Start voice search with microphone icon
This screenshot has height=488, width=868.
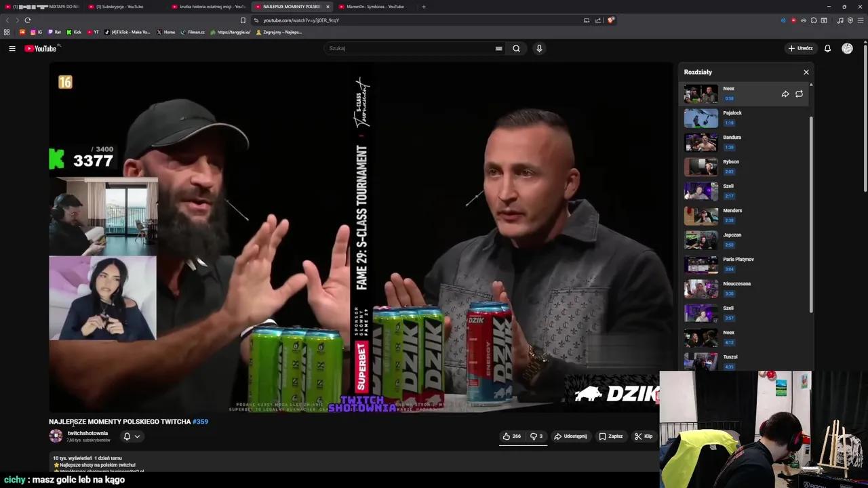point(539,48)
